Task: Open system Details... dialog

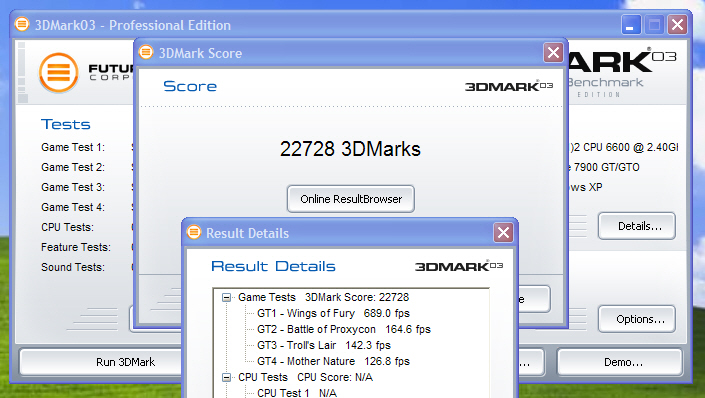Action: [637, 226]
